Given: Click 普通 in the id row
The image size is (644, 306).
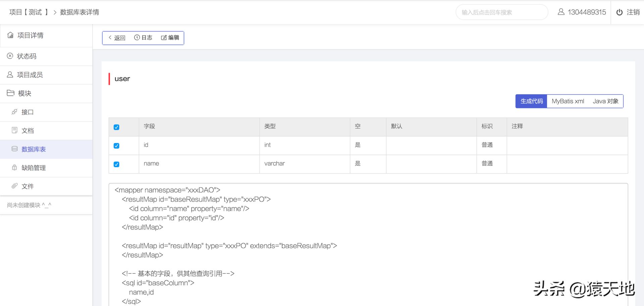Looking at the screenshot, I should (x=487, y=145).
